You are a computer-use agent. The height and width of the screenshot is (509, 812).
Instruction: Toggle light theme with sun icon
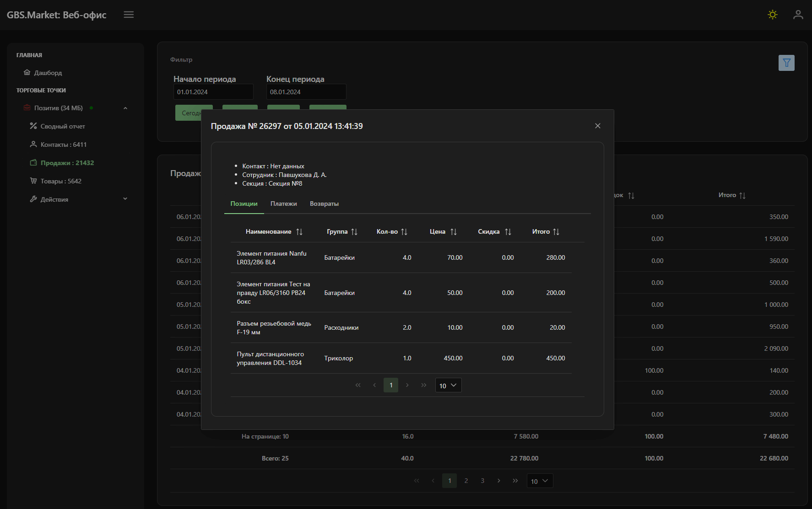(x=772, y=15)
